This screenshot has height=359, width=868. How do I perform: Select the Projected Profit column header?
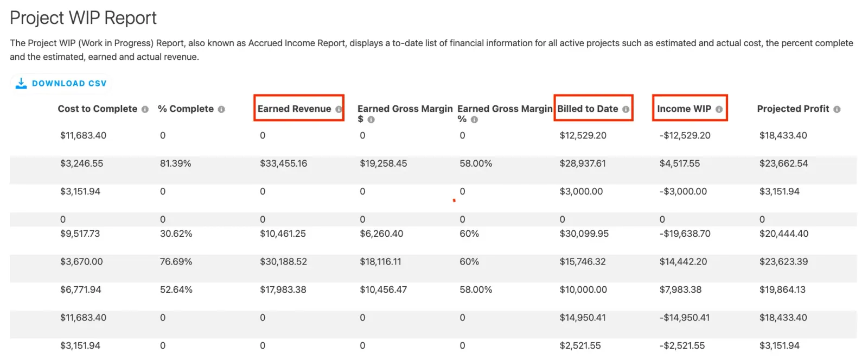coord(793,109)
